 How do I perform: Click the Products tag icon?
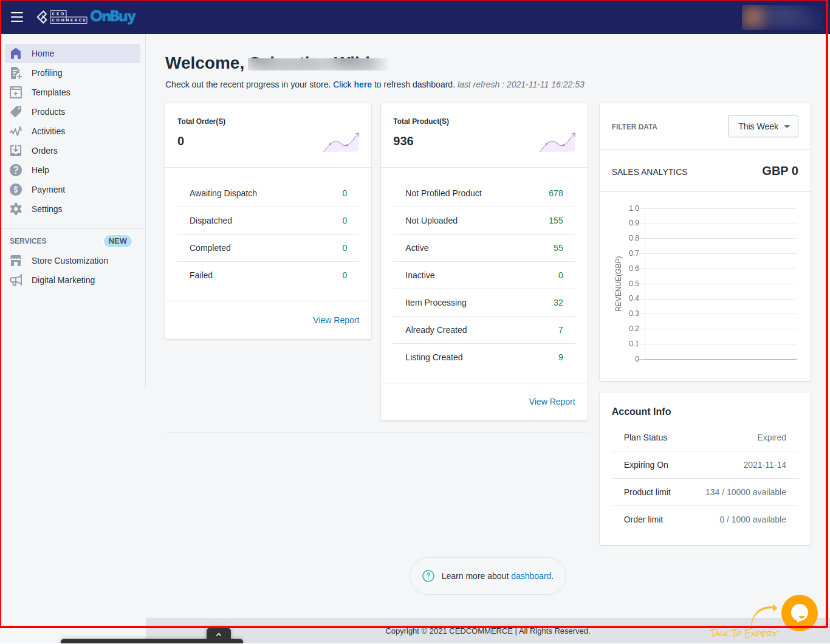pos(16,112)
